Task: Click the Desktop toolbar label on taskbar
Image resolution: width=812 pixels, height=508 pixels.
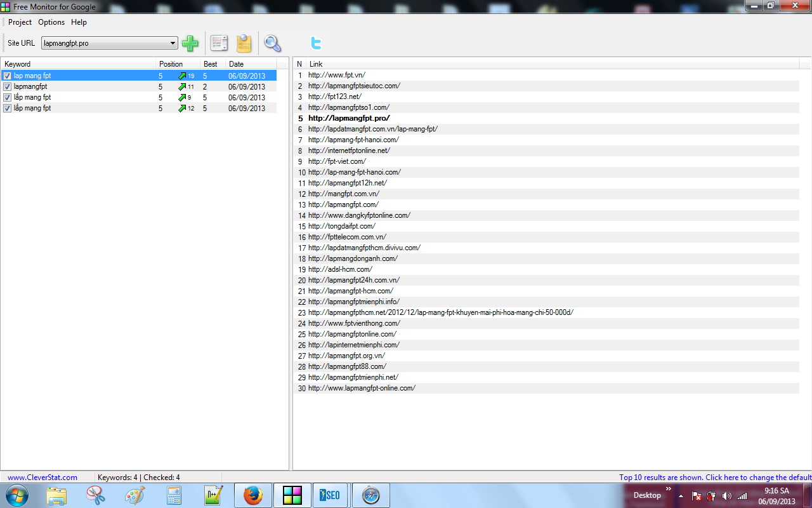Action: pyautogui.click(x=647, y=495)
